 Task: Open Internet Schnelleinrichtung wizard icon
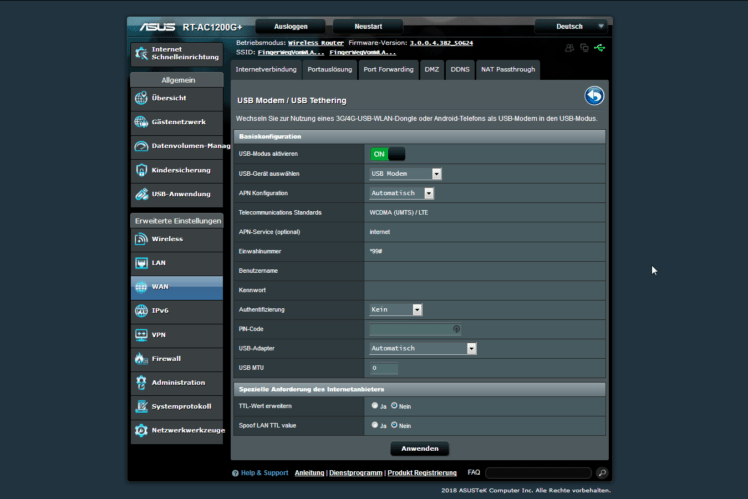(x=141, y=53)
